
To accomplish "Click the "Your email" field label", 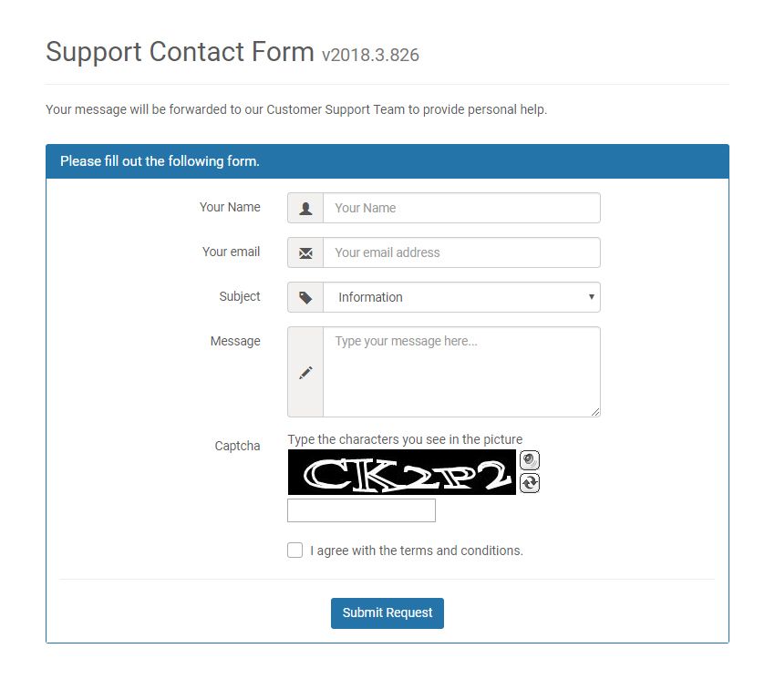I will coord(231,252).
